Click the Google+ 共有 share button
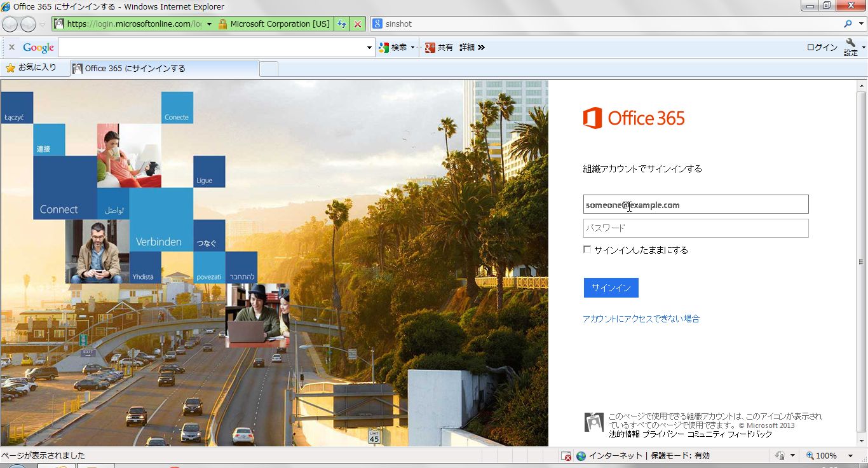The width and height of the screenshot is (868, 468). coord(439,47)
